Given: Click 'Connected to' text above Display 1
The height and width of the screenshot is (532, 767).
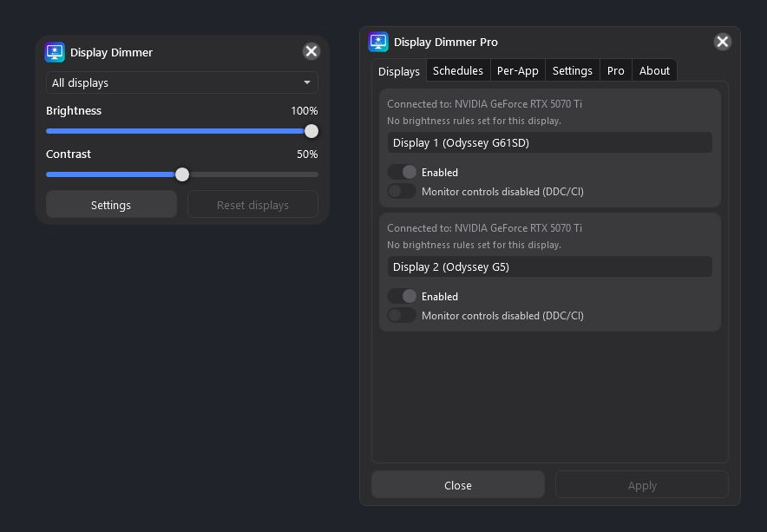Looking at the screenshot, I should coord(484,104).
